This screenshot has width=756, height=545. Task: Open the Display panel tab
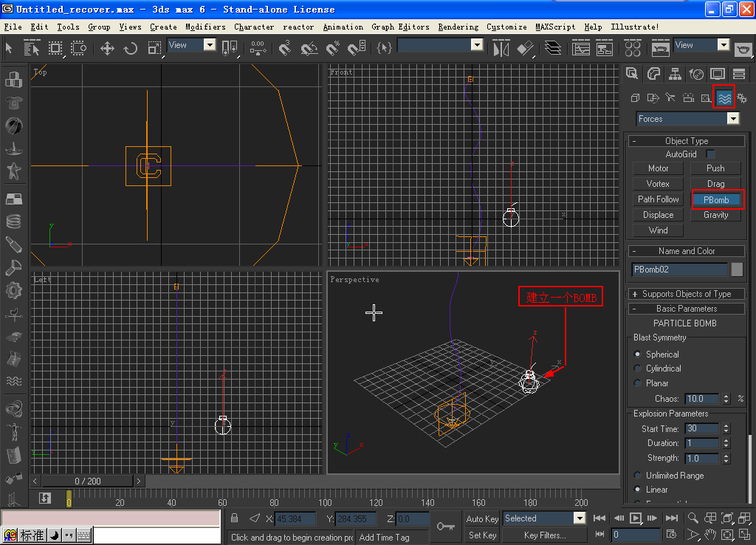(x=718, y=74)
